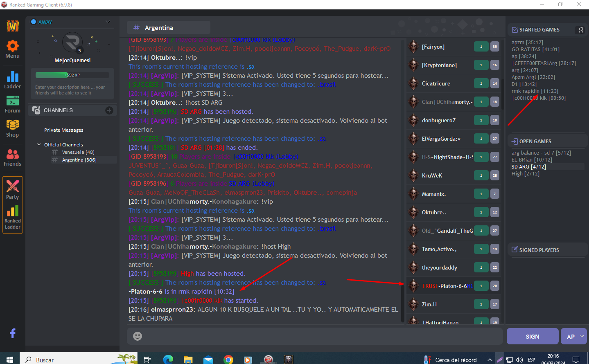This screenshot has height=364, width=589.
Task: Click the MejorQuemesi profile avatar
Action: tap(72, 42)
